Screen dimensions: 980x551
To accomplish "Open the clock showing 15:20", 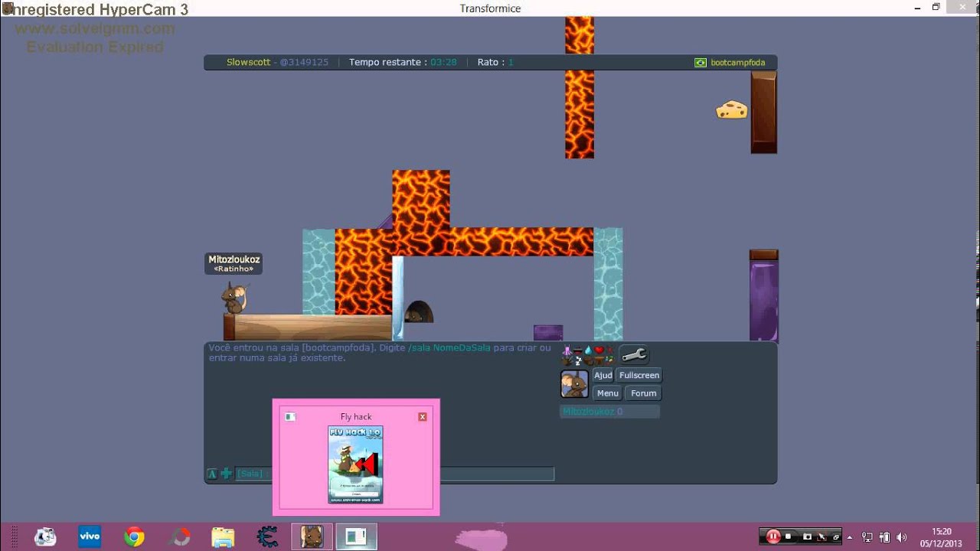I will pos(942,531).
